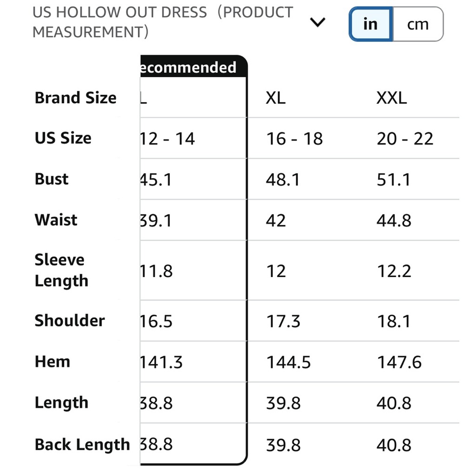476x476 pixels.
Task: Select the in unit toggle
Action: pyautogui.click(x=371, y=24)
